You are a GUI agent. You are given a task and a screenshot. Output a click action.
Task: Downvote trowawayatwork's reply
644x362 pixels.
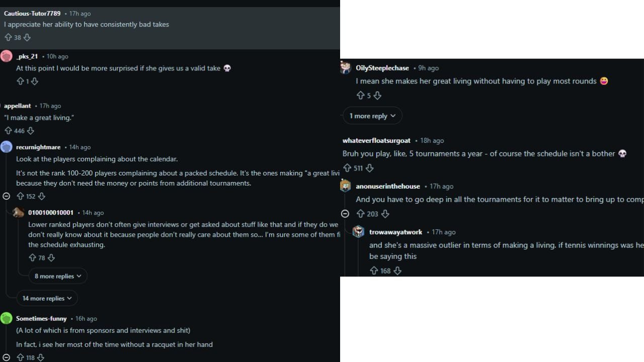tap(397, 270)
